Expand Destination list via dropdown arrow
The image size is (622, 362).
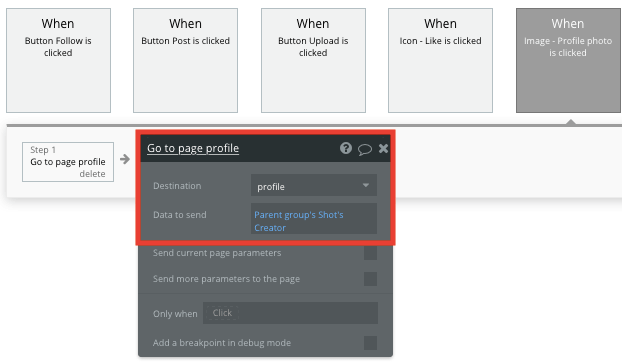pyautogui.click(x=366, y=185)
